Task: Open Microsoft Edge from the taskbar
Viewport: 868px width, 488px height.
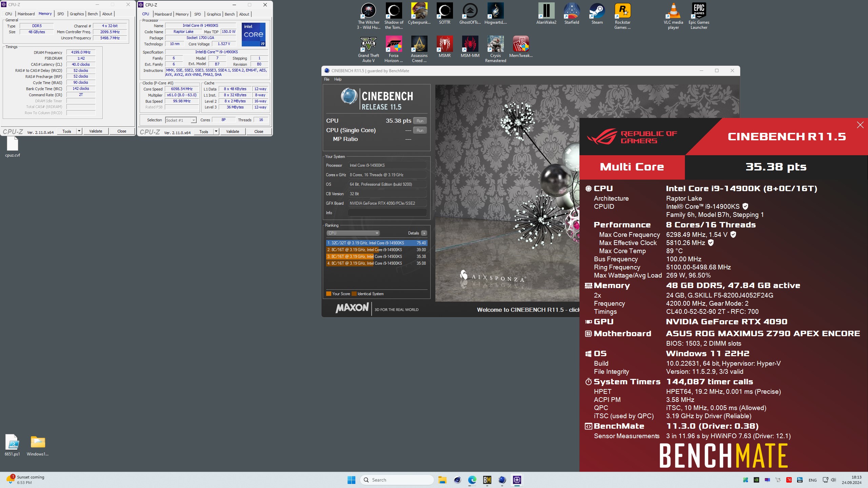Action: point(472,480)
